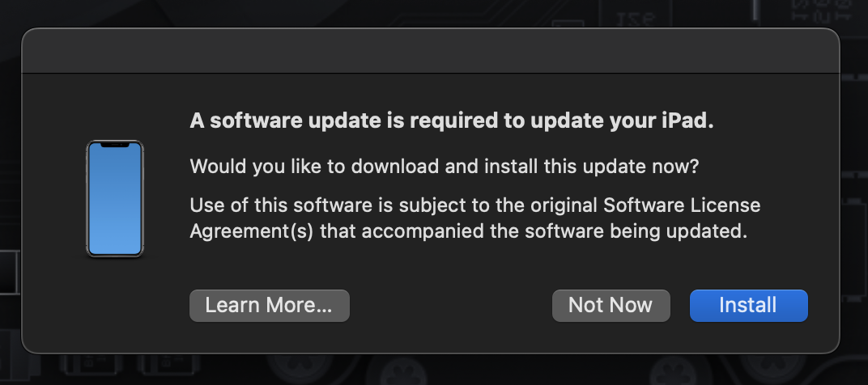Dismiss the update with Not Now
This screenshot has height=385, width=868.
[x=611, y=306]
